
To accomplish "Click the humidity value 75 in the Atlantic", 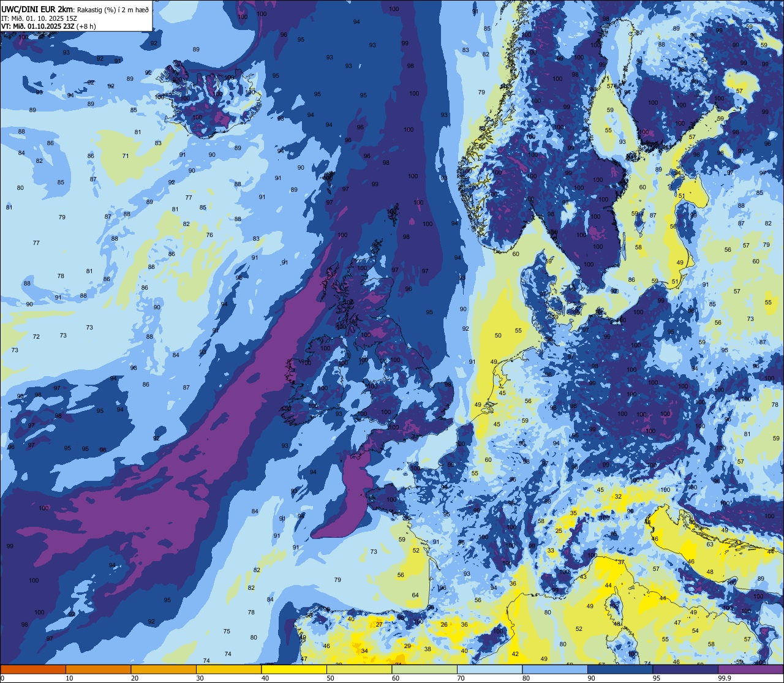I will click(x=227, y=632).
